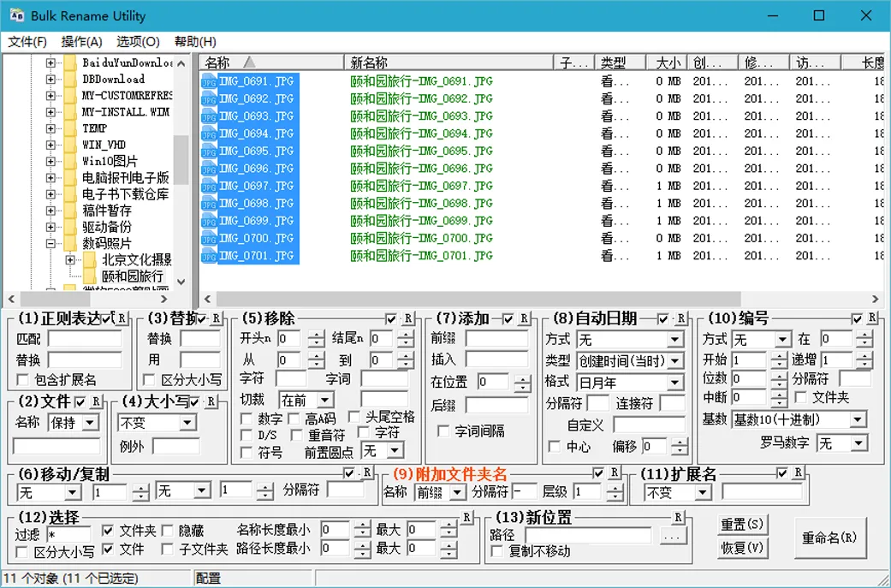Image resolution: width=891 pixels, height=588 pixels.
Task: Click the folder icon of 稿件暂存
Action: [70, 211]
